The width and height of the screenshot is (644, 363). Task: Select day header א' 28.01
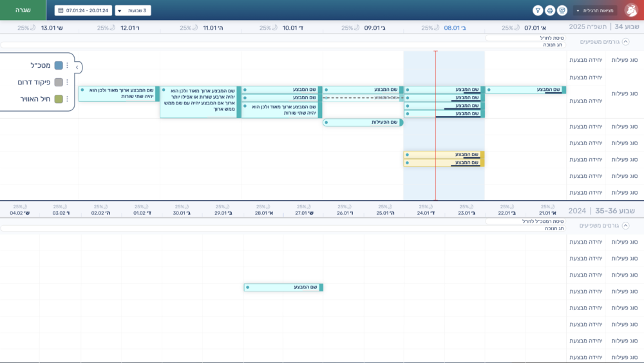coord(263,213)
